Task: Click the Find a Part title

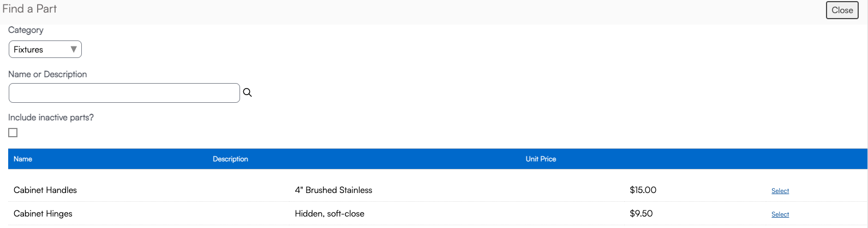Action: (x=29, y=9)
